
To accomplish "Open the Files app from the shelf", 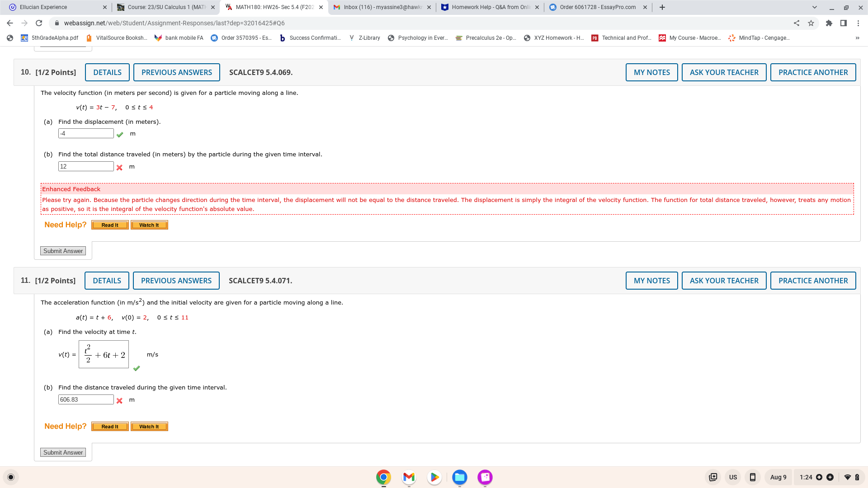I will pyautogui.click(x=459, y=477).
